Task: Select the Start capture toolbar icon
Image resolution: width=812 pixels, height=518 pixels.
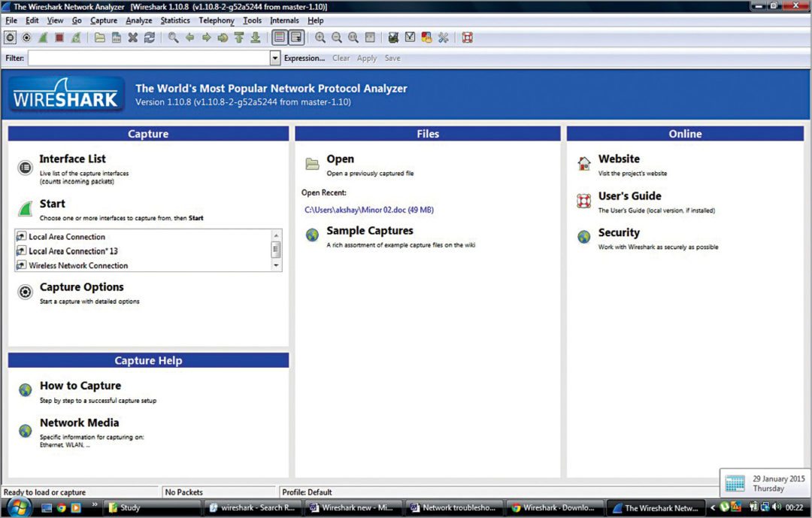Action: coord(43,37)
